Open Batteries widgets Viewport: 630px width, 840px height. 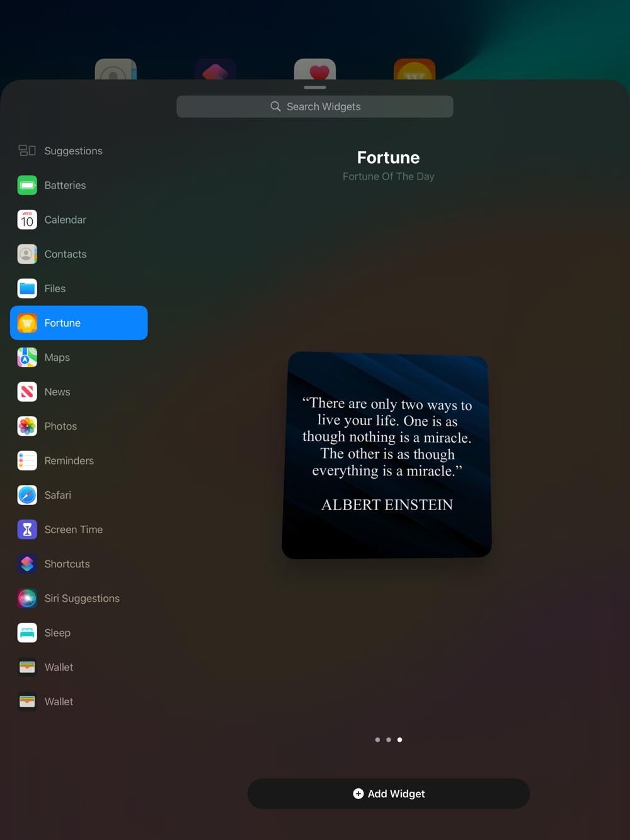click(x=79, y=185)
